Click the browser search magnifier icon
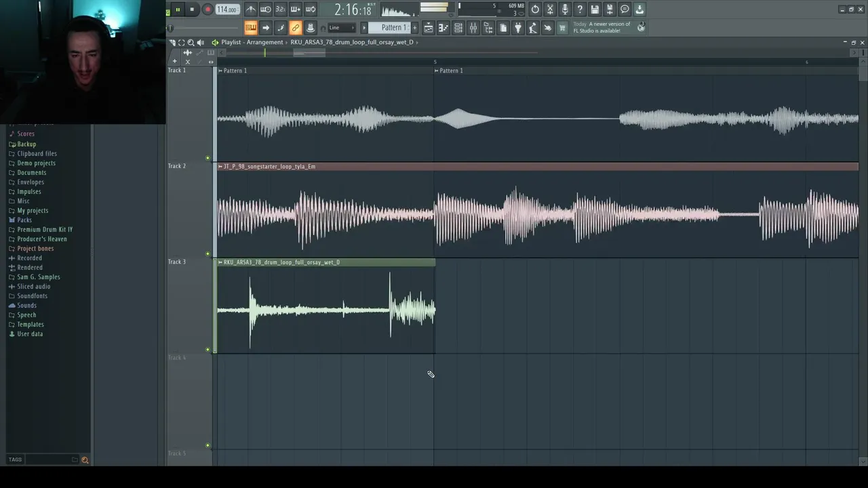The image size is (868, 488). (x=85, y=460)
